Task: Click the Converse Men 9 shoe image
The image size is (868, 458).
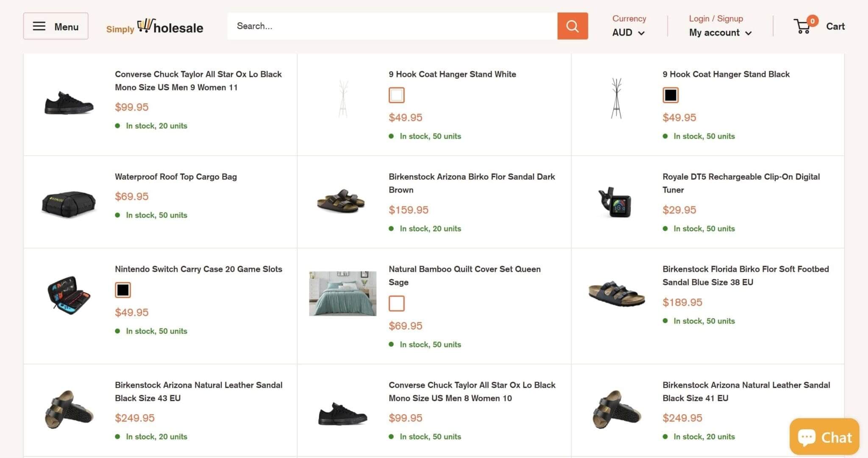Action: [69, 103]
